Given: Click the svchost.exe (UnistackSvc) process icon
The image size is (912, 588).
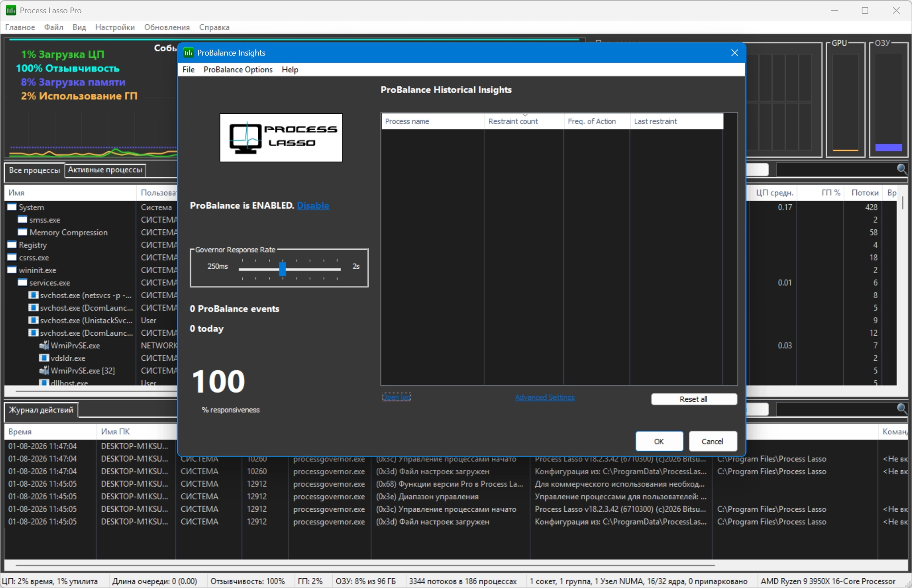Looking at the screenshot, I should [x=33, y=320].
